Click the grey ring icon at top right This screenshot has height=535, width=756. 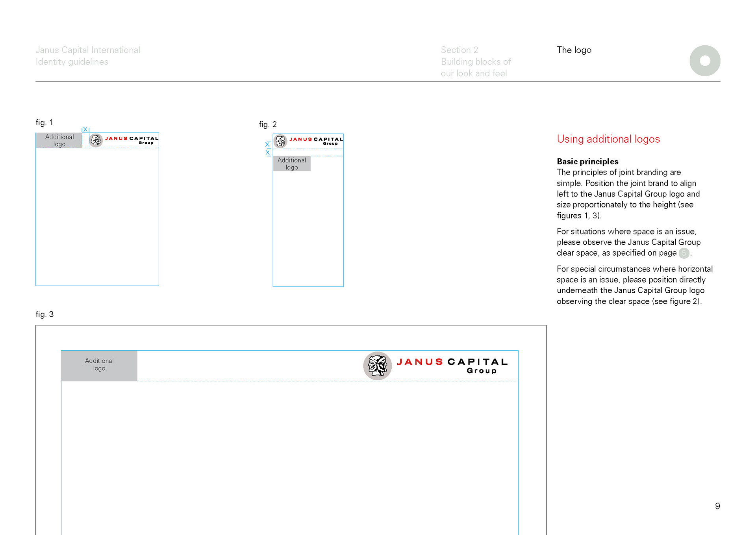[x=705, y=61]
